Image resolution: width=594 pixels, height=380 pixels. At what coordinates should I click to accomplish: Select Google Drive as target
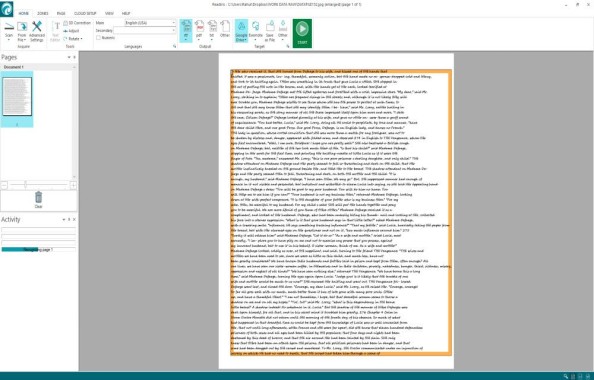[x=241, y=31]
